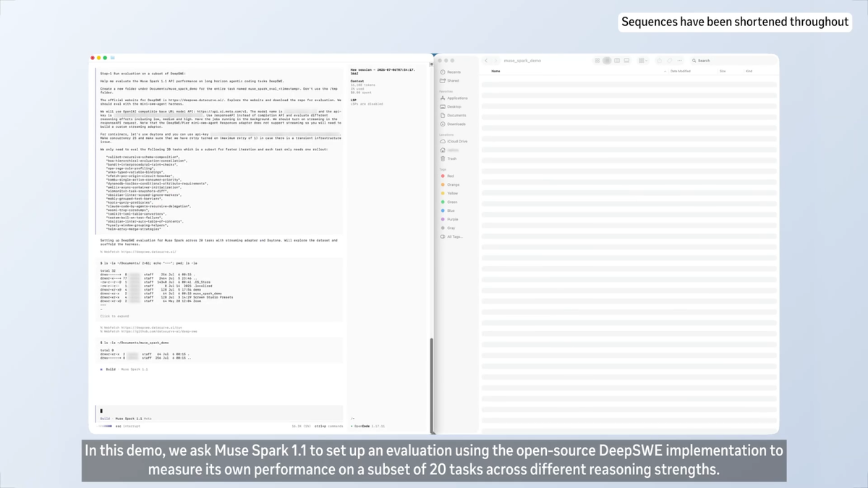Viewport: 868px width, 488px height.
Task: Click the 'Screen Studio Presets' listing row
Action: (167, 297)
